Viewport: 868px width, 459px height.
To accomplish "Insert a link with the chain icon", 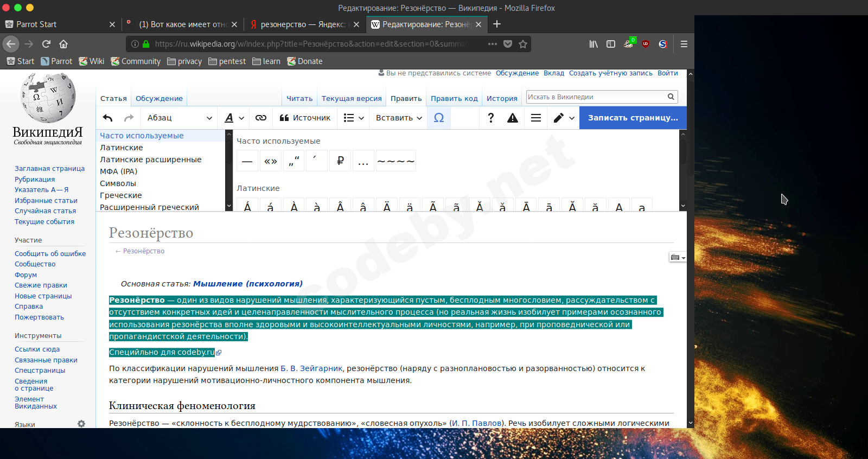I will (261, 118).
